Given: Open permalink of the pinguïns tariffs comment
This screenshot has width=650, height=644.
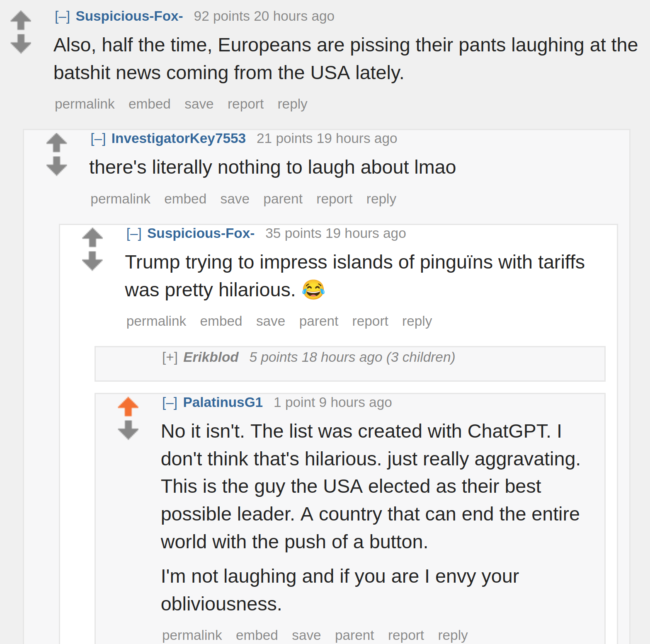Looking at the screenshot, I should pyautogui.click(x=156, y=321).
